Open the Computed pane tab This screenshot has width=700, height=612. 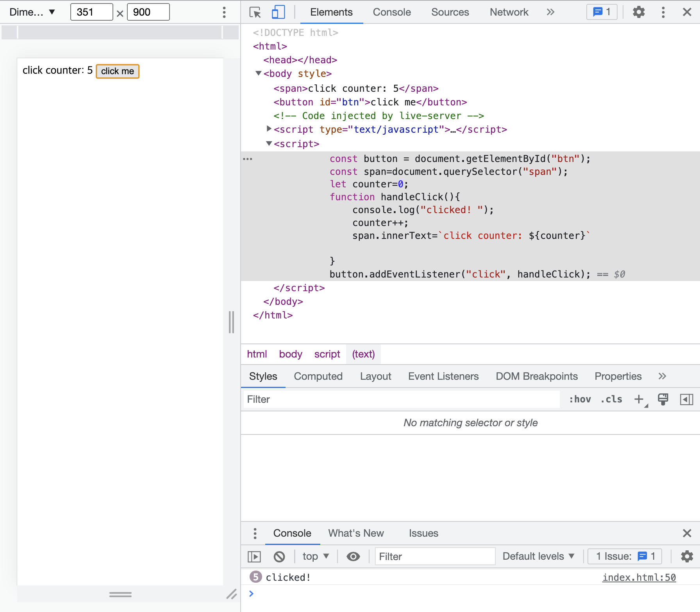pos(318,376)
